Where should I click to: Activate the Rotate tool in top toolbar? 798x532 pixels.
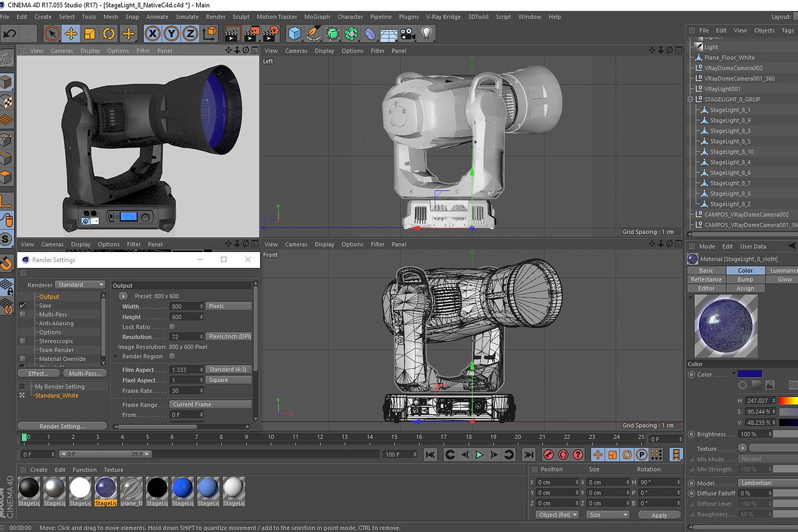[x=109, y=33]
